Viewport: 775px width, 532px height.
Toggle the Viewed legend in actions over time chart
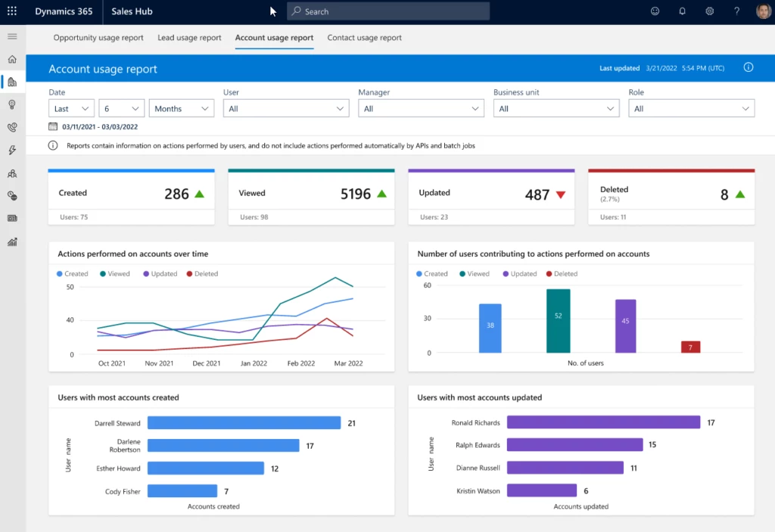point(114,273)
